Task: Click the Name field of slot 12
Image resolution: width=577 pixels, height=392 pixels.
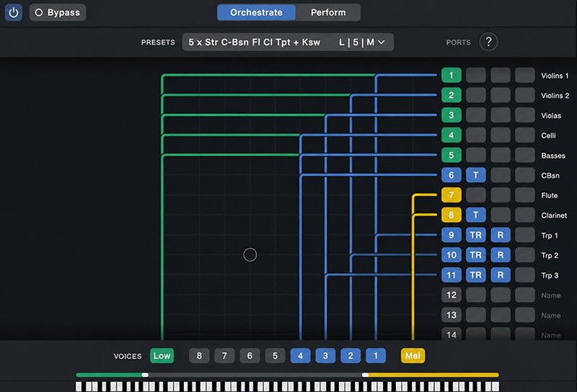Action: point(551,295)
